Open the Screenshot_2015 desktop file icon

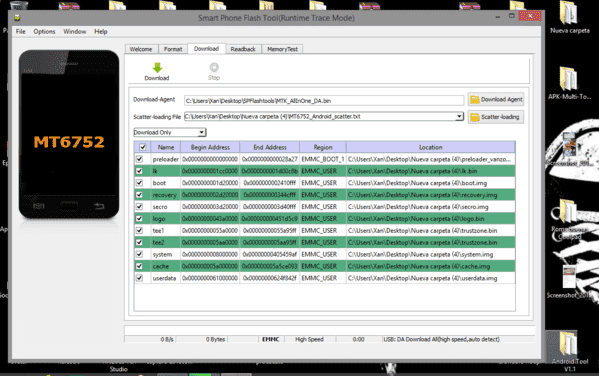click(x=569, y=282)
